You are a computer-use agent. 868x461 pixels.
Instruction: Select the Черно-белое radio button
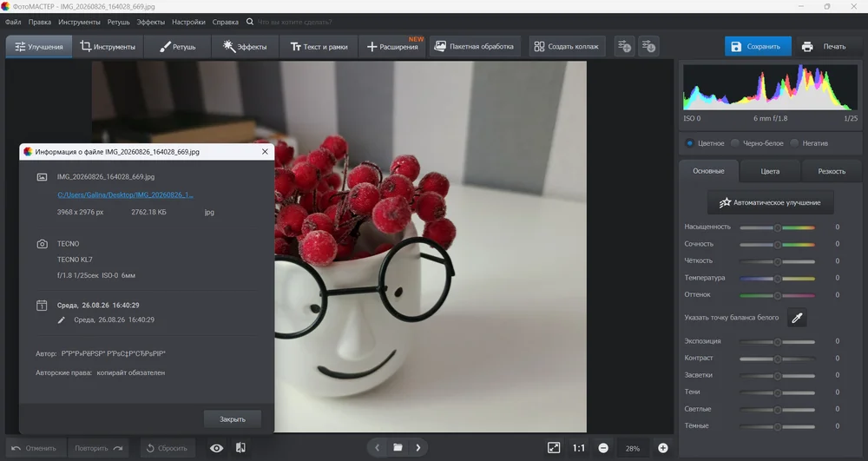click(735, 143)
